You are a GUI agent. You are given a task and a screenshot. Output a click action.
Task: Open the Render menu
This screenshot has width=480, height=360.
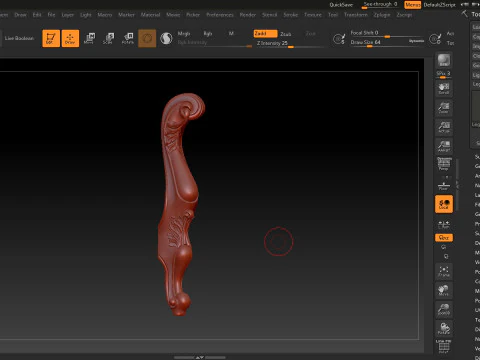click(x=248, y=15)
